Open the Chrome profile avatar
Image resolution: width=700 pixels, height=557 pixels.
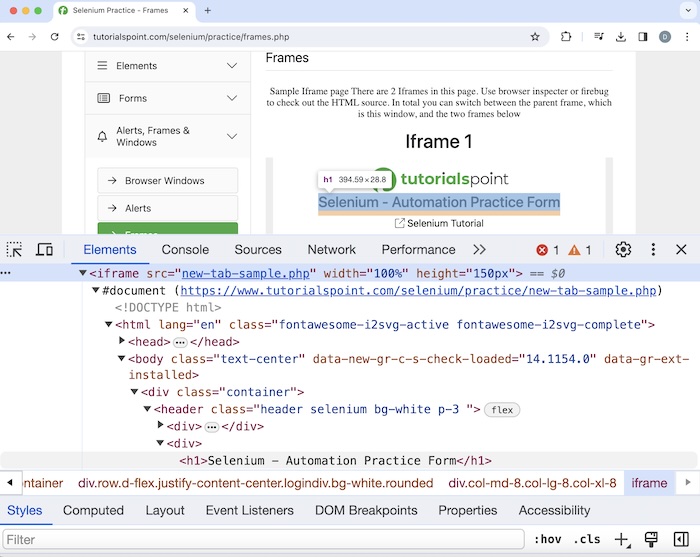click(665, 37)
